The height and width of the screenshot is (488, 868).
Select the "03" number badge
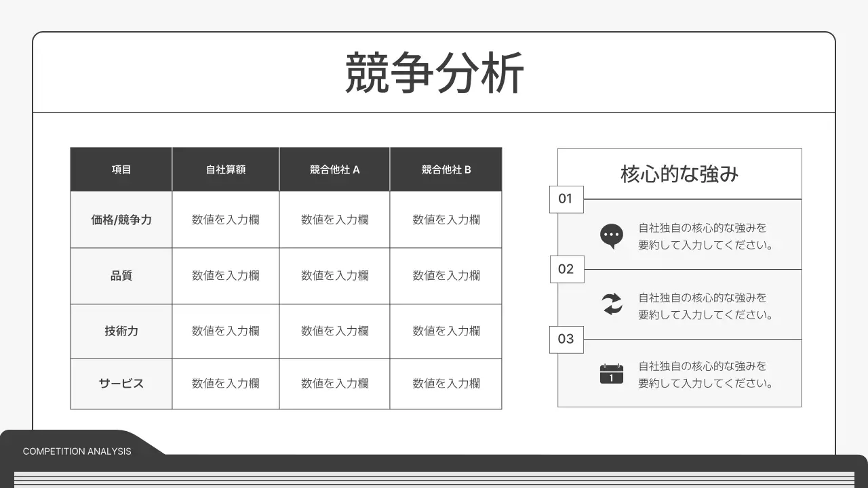pos(566,340)
